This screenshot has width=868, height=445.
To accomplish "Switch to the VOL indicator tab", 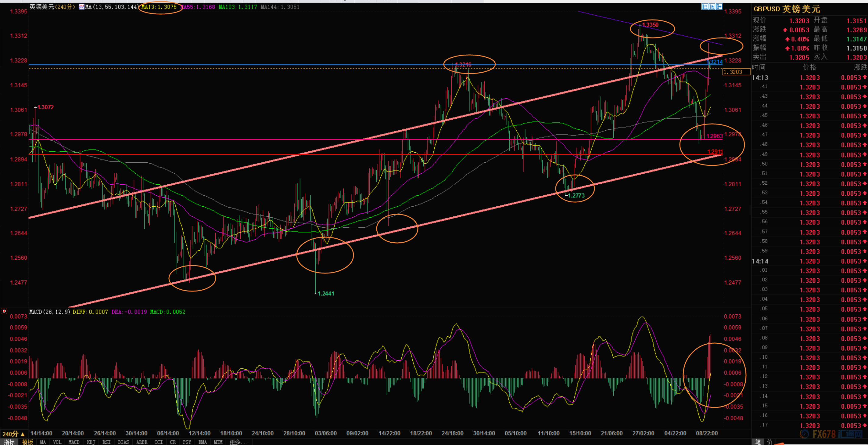I will pyautogui.click(x=57, y=442).
